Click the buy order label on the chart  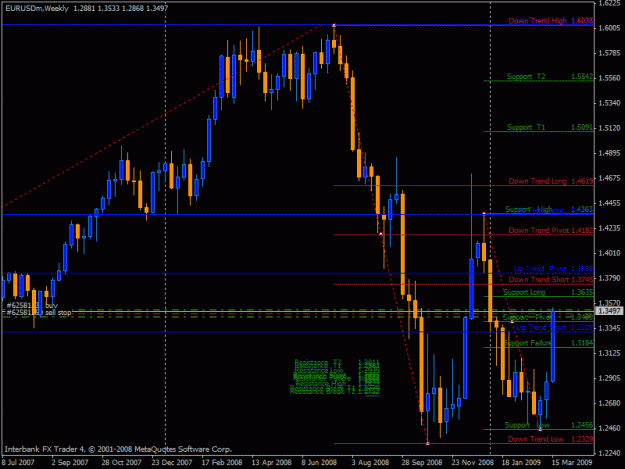pyautogui.click(x=32, y=305)
